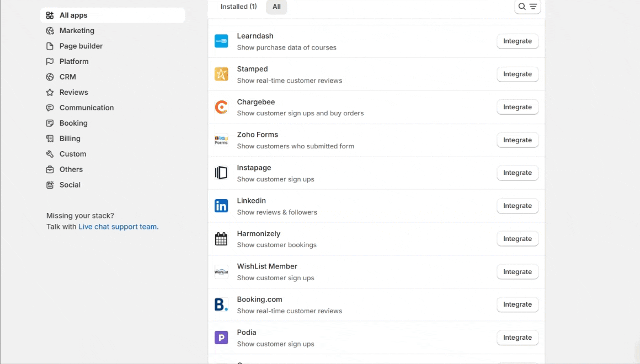Select the All tab
640x364 pixels.
pyautogui.click(x=276, y=7)
